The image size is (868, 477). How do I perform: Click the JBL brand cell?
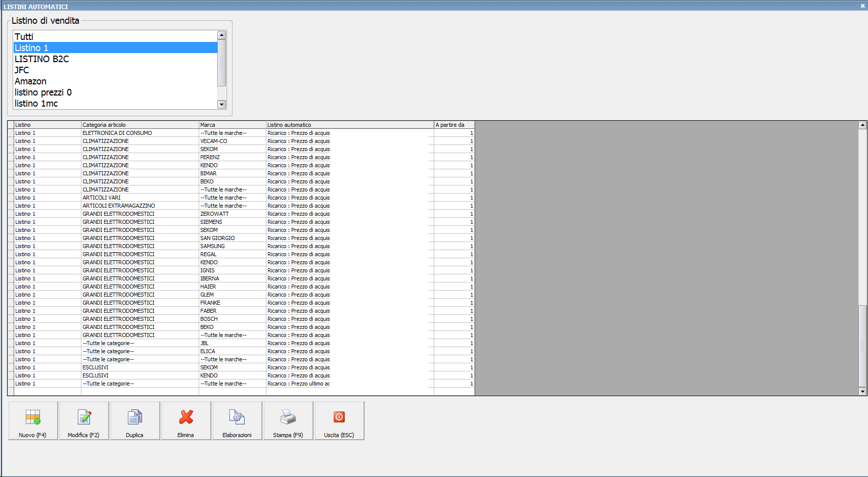(233, 343)
